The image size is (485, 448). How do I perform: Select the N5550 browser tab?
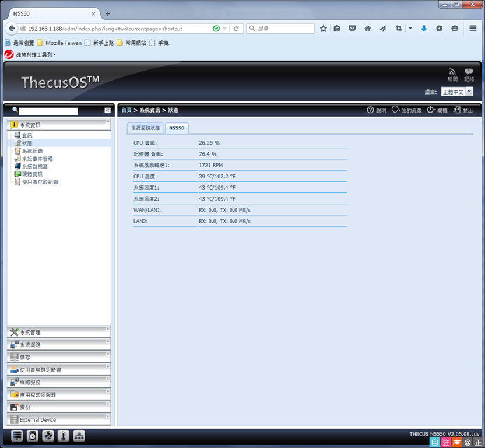click(x=52, y=13)
